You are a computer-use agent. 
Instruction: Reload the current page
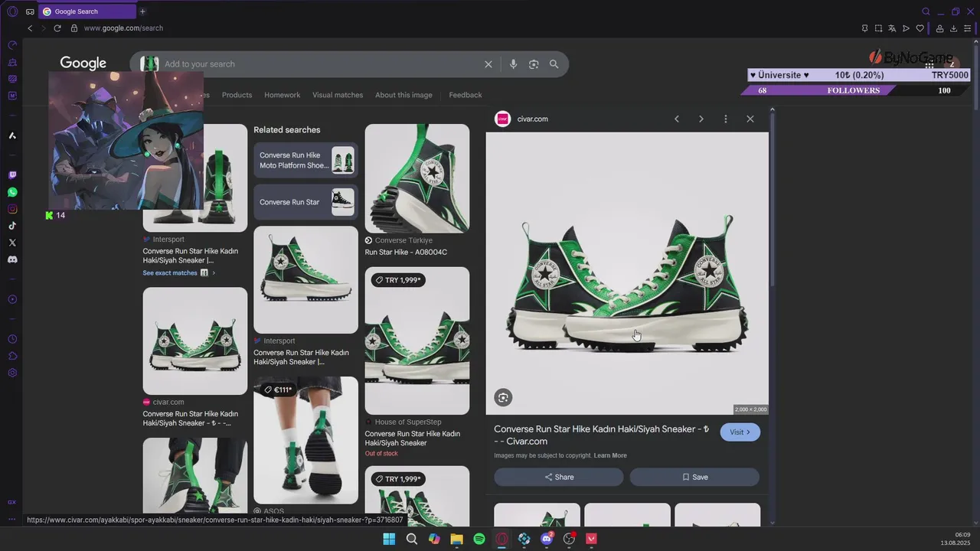[57, 28]
